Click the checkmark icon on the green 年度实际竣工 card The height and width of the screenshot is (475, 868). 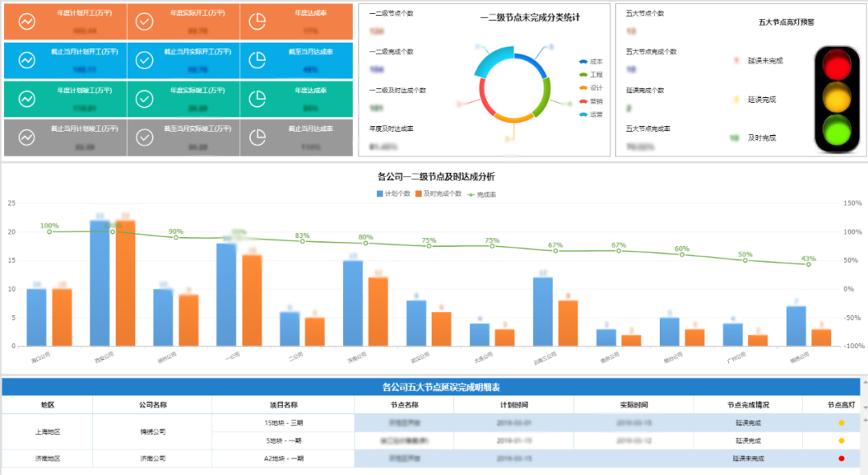143,98
